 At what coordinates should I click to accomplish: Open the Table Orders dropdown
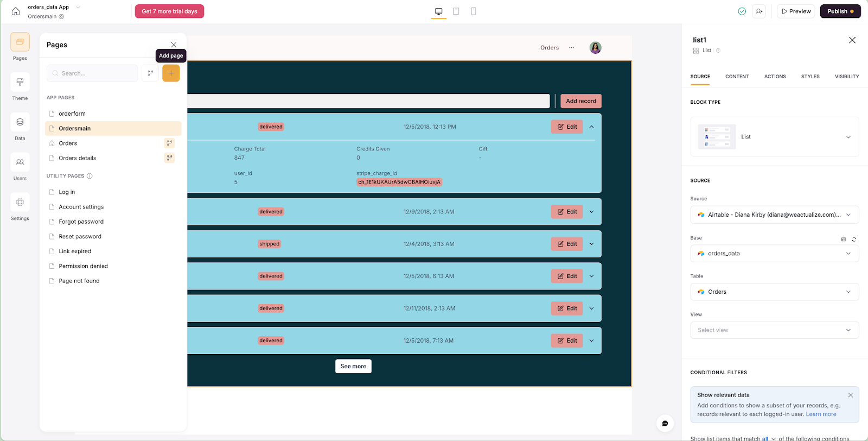pyautogui.click(x=775, y=292)
